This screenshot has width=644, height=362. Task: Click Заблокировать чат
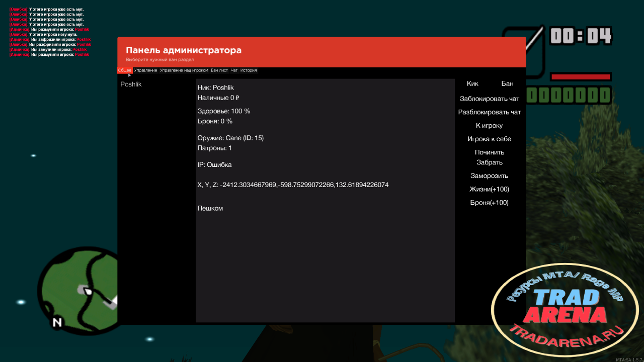(x=490, y=99)
